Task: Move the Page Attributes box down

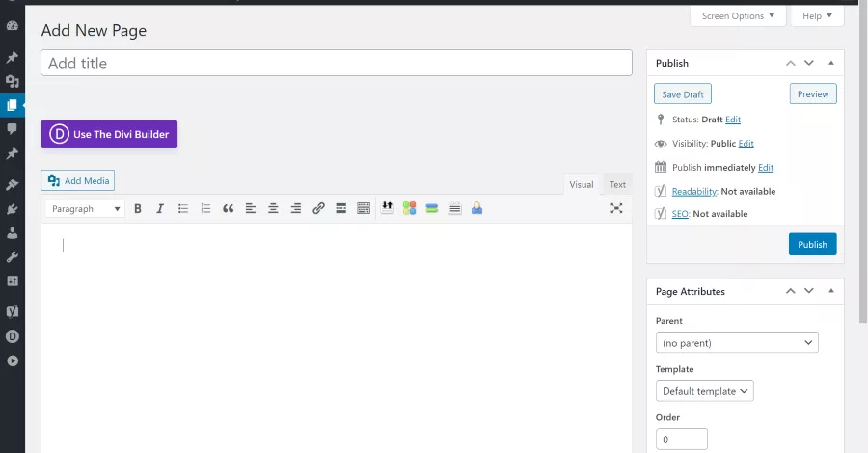Action: click(809, 291)
